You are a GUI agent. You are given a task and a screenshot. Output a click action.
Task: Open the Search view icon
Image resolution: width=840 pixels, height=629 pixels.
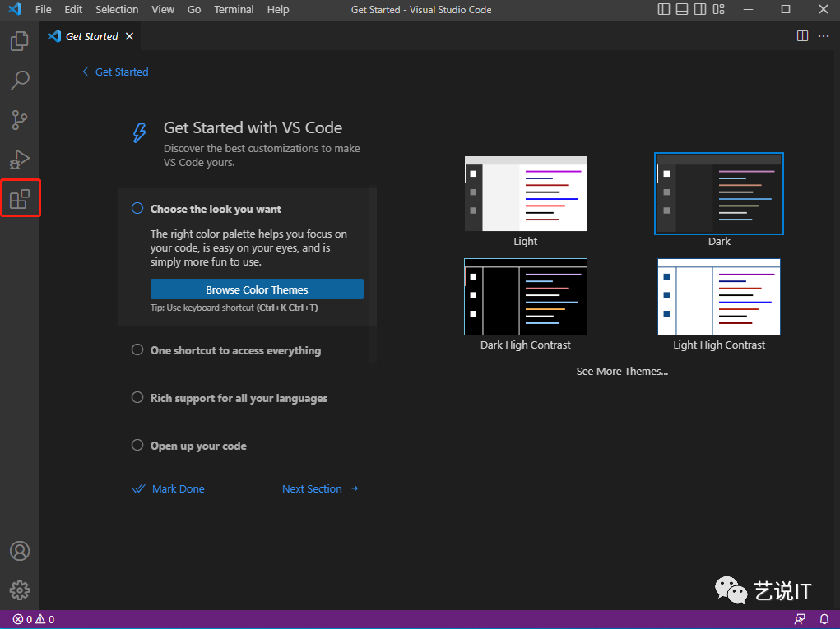pos(19,81)
